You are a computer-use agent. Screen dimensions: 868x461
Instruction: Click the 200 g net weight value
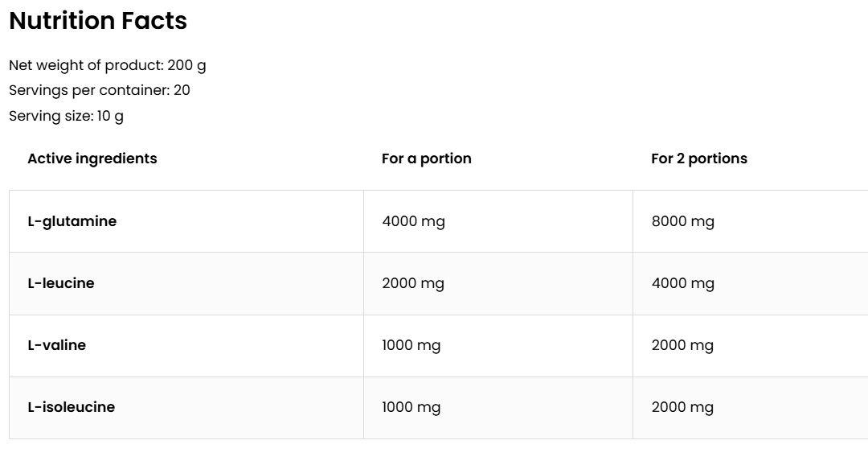click(x=186, y=65)
